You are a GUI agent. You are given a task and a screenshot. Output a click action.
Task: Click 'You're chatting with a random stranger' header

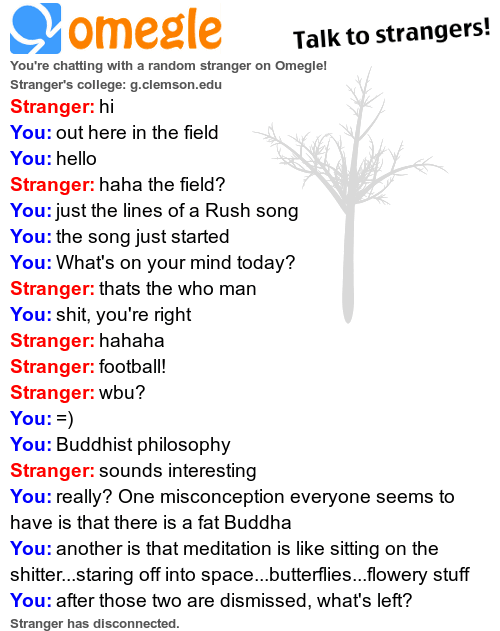168,66
